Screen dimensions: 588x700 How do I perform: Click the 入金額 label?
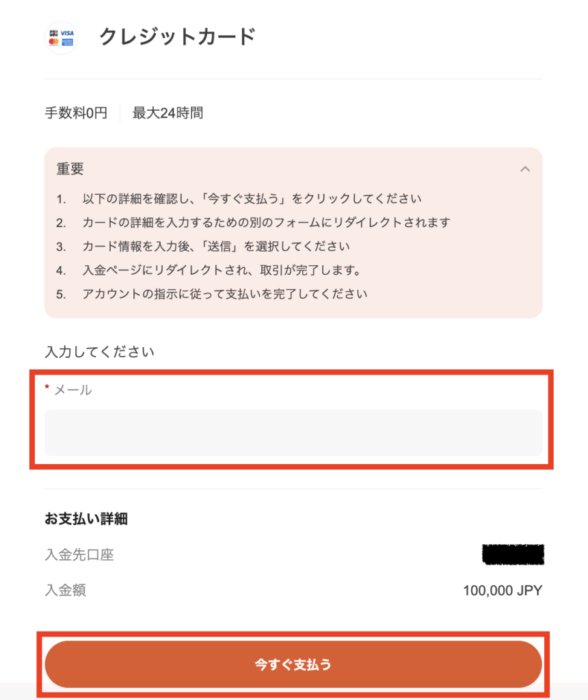coord(66,591)
